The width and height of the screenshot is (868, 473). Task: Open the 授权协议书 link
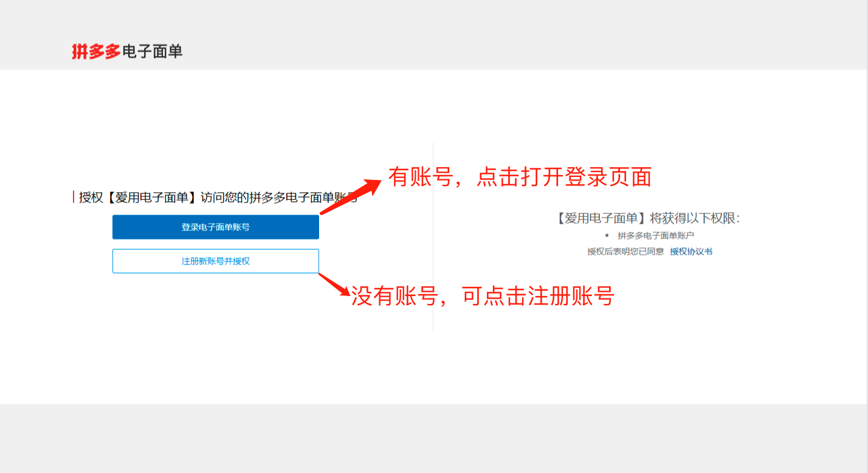click(691, 251)
